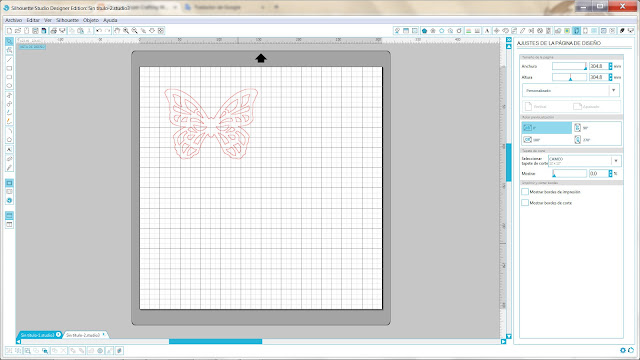This screenshot has width=640, height=360.
Task: Adjust the Altura height slider
Action: point(569,77)
